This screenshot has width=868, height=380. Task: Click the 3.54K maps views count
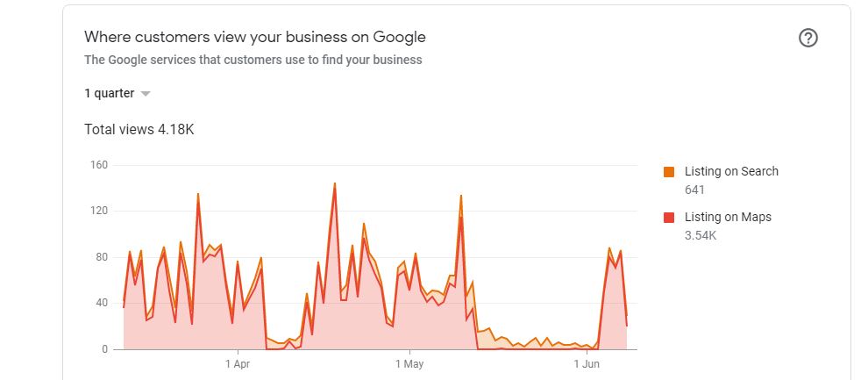(x=701, y=235)
